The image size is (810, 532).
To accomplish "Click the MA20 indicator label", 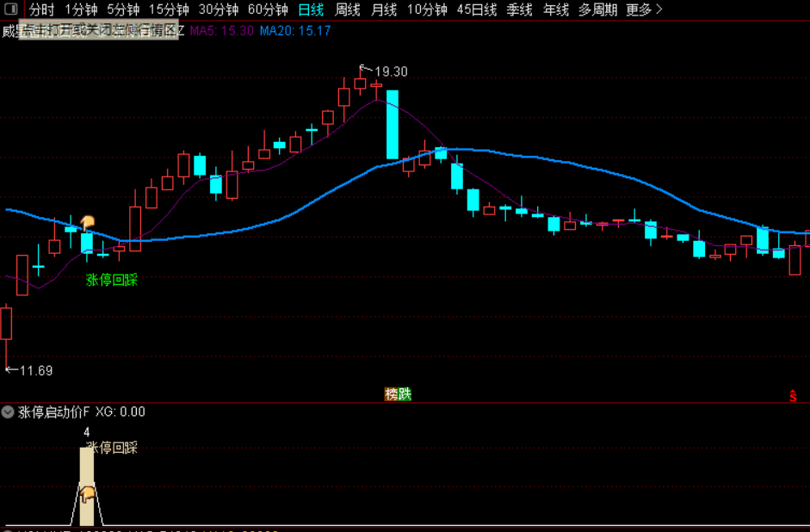I will (295, 31).
